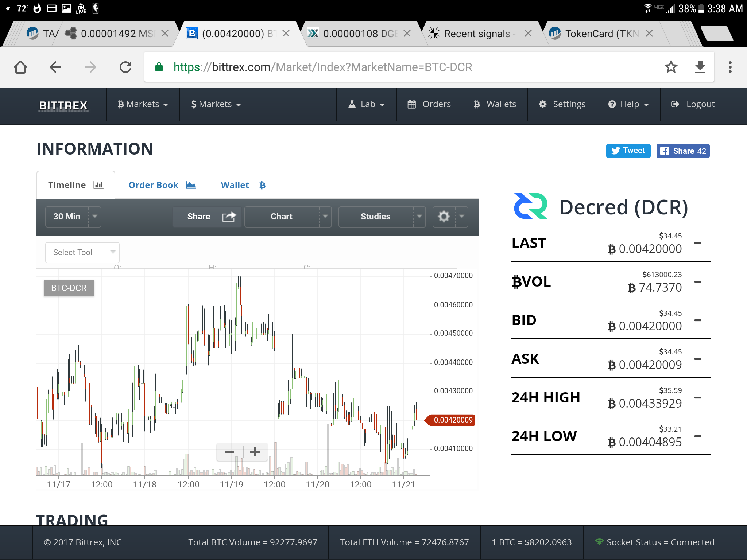Zoom into the chart with the plus button

pyautogui.click(x=255, y=452)
